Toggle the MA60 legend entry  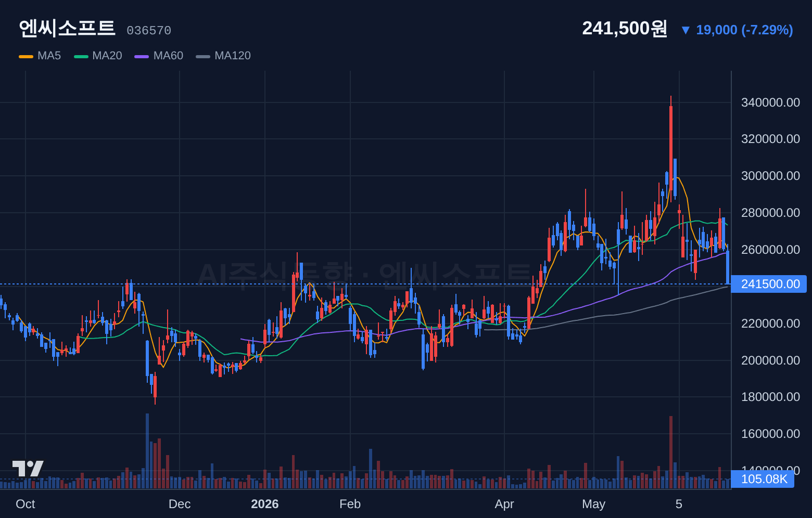click(x=159, y=56)
